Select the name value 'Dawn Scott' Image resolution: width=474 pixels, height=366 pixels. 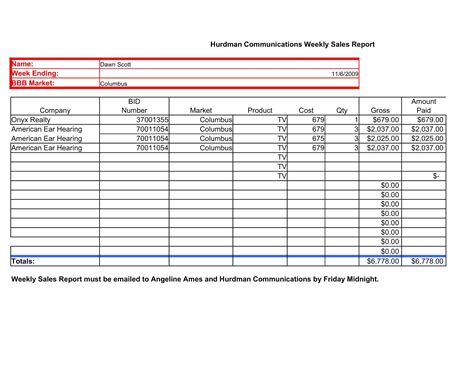pos(115,64)
